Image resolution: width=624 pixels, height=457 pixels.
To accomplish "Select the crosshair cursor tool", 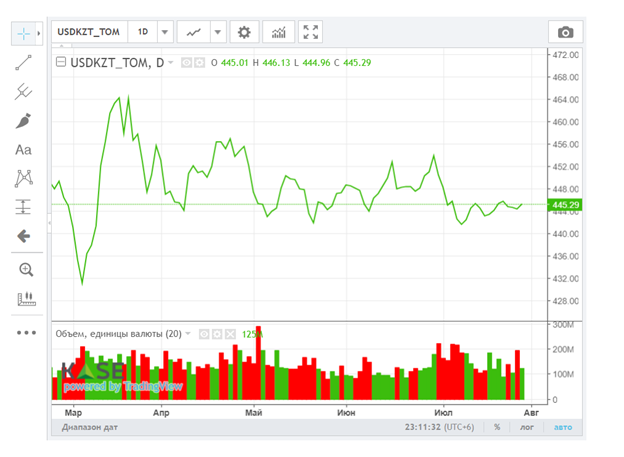I will 23,33.
